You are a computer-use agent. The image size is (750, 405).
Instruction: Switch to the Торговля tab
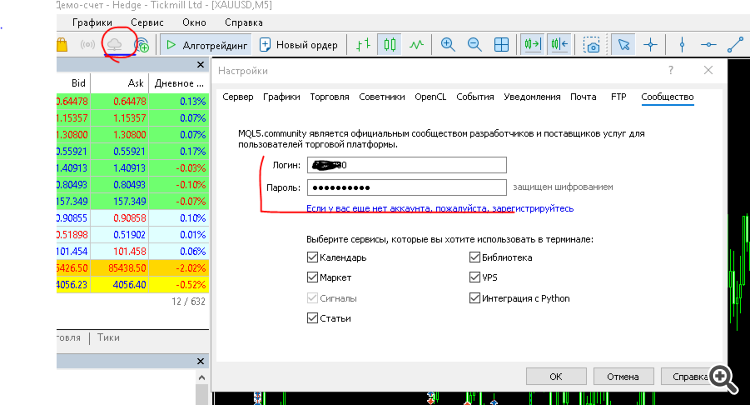(330, 97)
